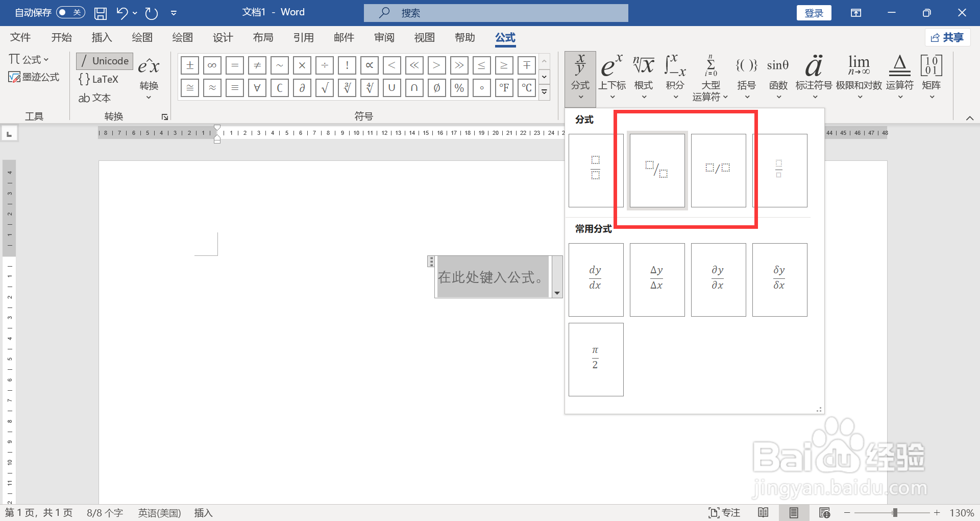Insert the empty set symbol
Image resolution: width=980 pixels, height=521 pixels.
tap(437, 88)
